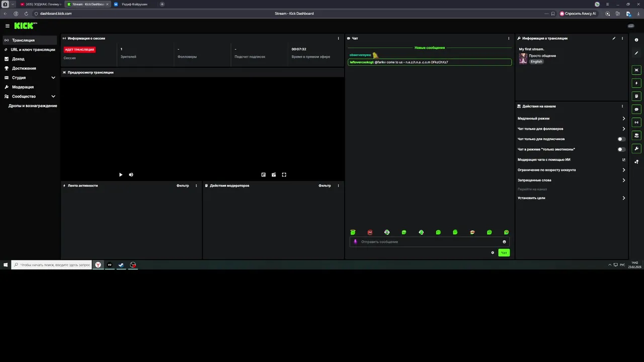
Task: Toggle the emotes-only chat mode switch
Action: coord(622,149)
